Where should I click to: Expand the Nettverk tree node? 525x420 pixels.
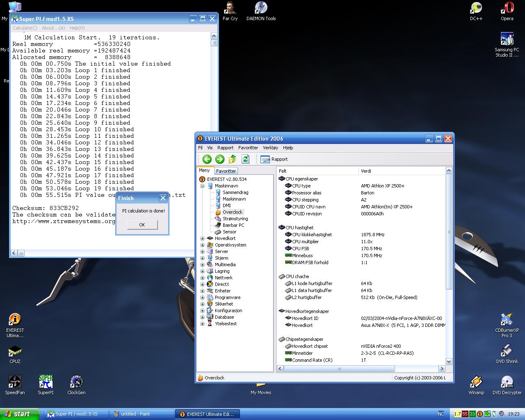pos(202,278)
